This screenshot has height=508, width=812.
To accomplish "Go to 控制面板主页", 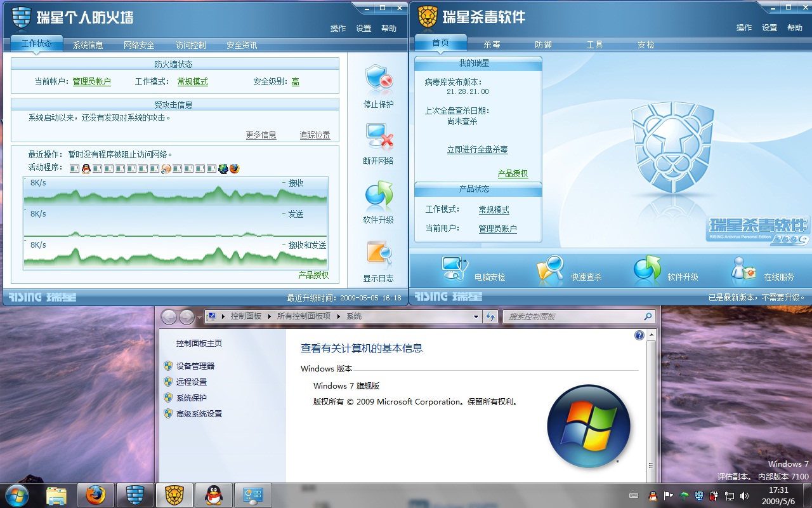I will 199,343.
